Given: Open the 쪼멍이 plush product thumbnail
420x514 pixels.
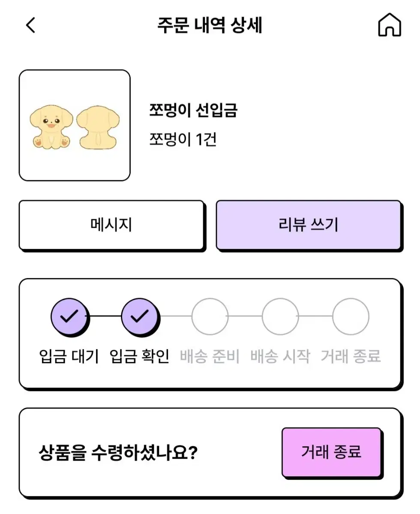Looking at the screenshot, I should pyautogui.click(x=75, y=126).
